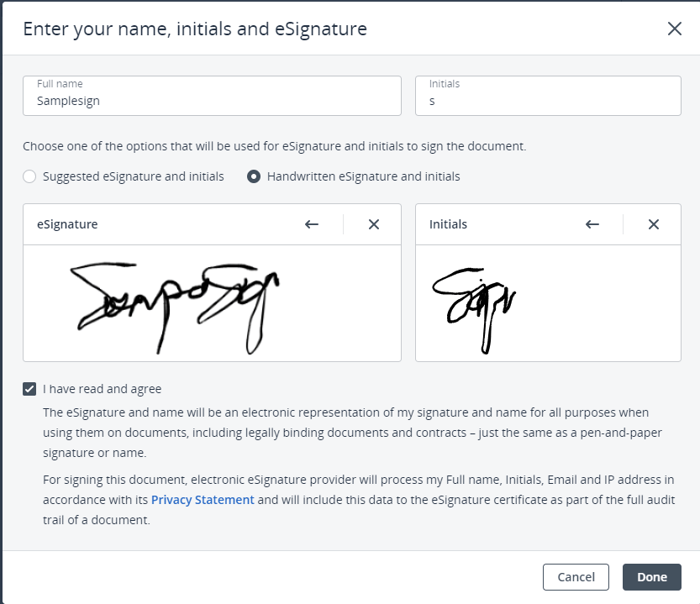Viewport: 700px width, 604px height.
Task: Close the eSignature dialog
Action: 674,29
